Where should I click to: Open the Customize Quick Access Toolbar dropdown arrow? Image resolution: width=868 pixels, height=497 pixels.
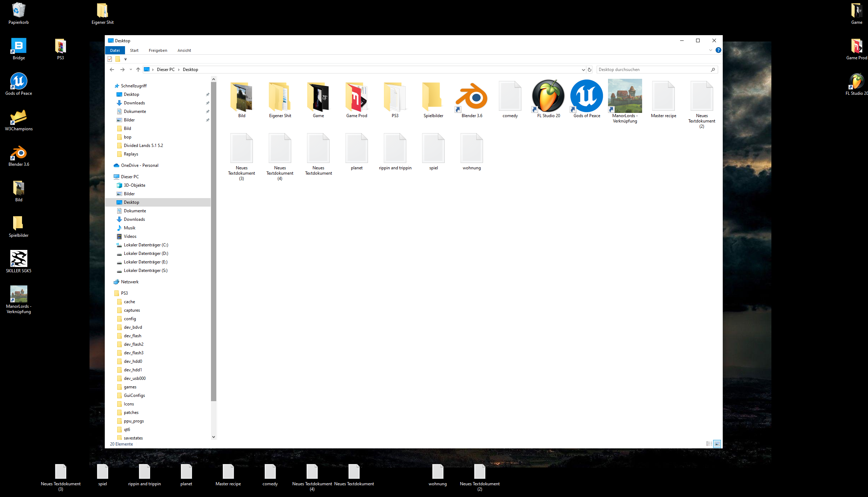(125, 59)
